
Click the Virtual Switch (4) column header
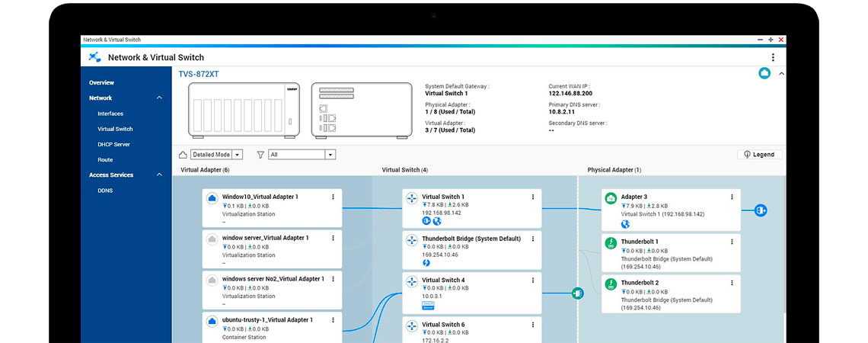pos(404,170)
